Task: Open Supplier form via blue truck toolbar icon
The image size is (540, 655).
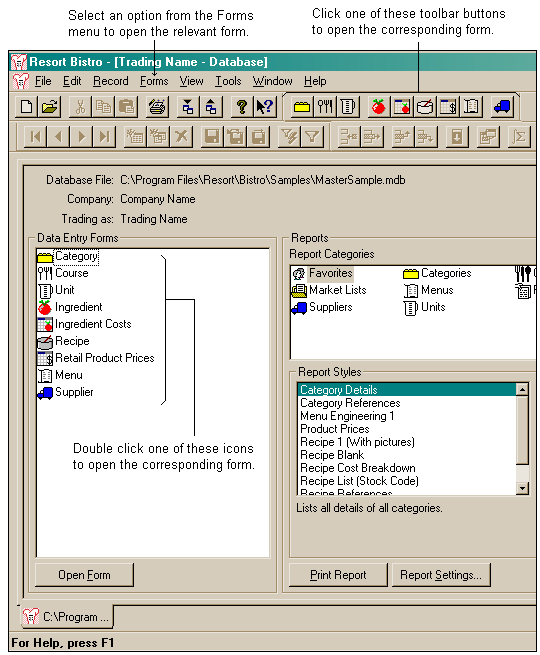Action: point(502,107)
